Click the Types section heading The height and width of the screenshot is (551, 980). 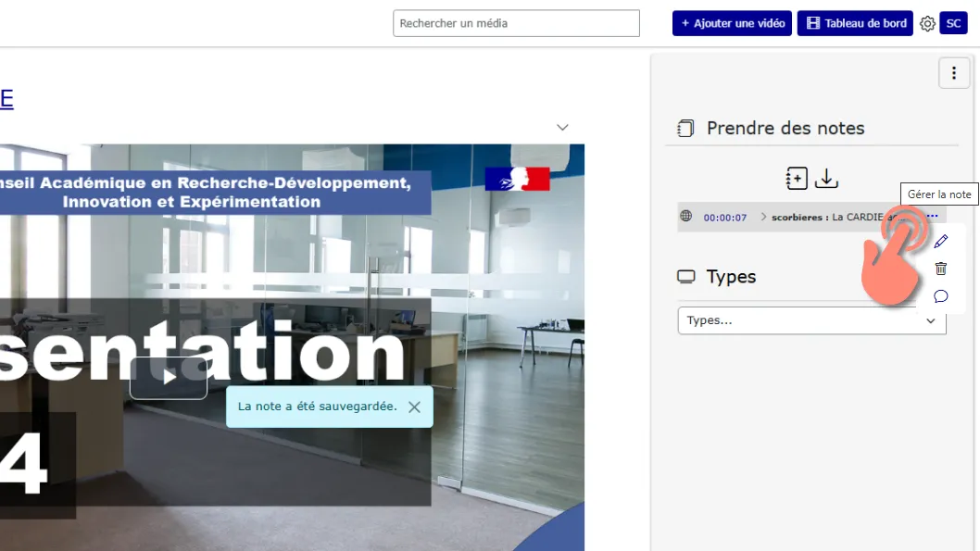coord(731,277)
